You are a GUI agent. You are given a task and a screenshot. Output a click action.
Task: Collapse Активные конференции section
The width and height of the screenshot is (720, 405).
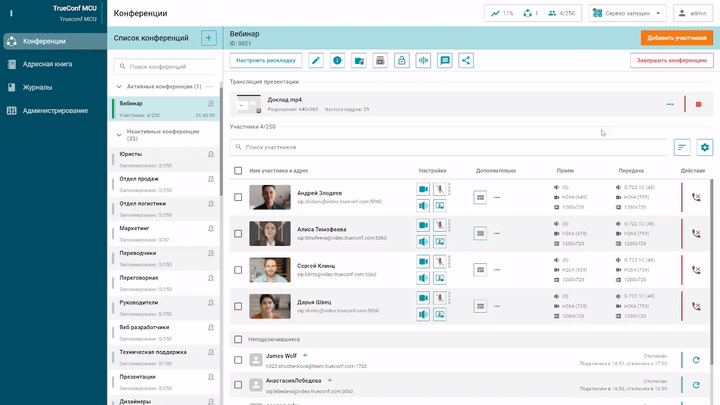[x=119, y=86]
